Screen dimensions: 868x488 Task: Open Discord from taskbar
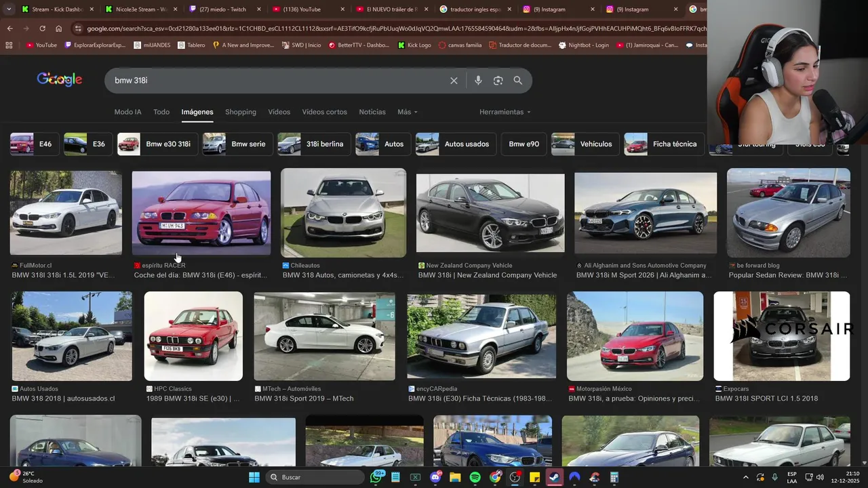point(435,477)
